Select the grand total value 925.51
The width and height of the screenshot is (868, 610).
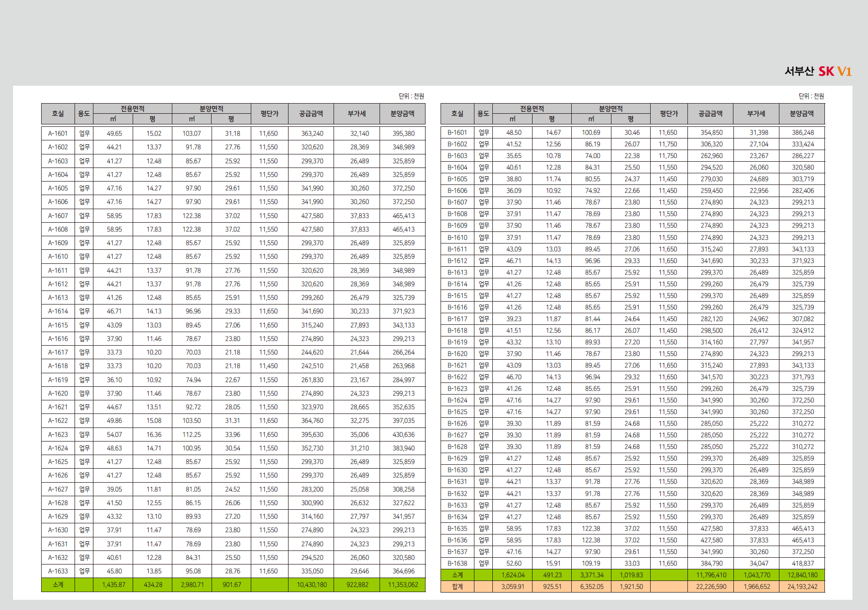coord(552,587)
